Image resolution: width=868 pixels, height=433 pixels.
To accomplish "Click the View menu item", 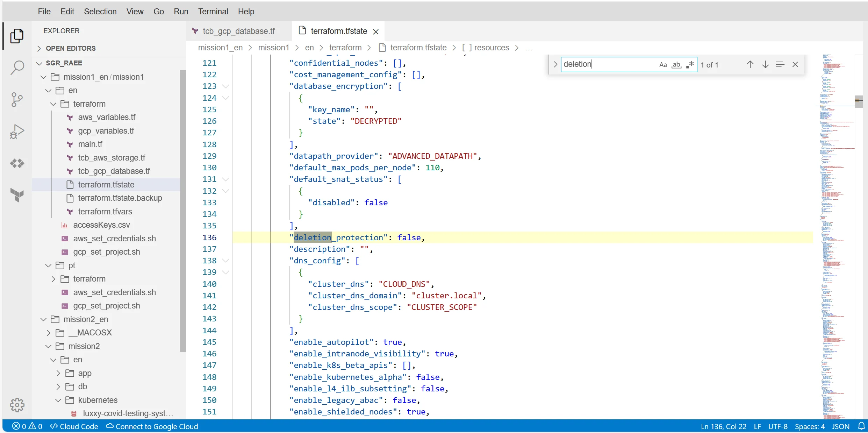I will 135,11.
